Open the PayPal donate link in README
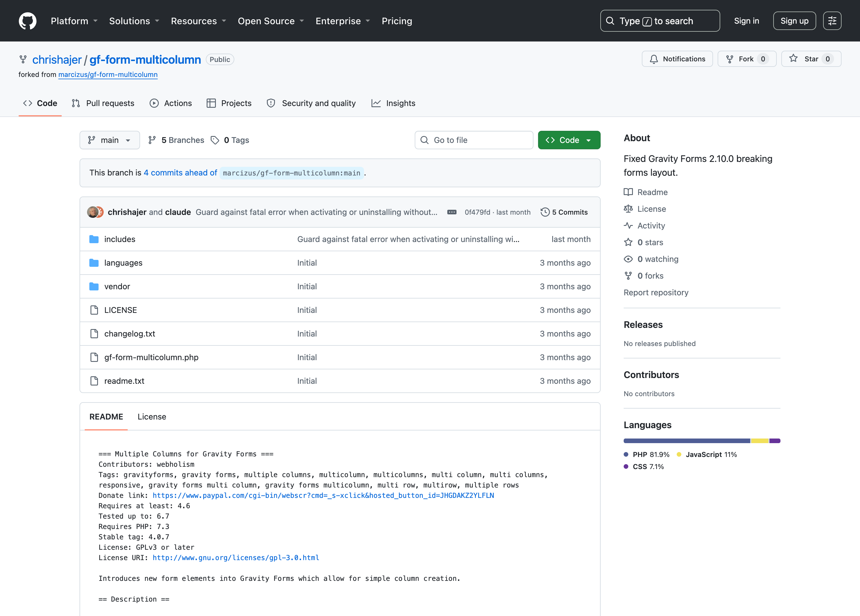The width and height of the screenshot is (860, 616). (323, 496)
